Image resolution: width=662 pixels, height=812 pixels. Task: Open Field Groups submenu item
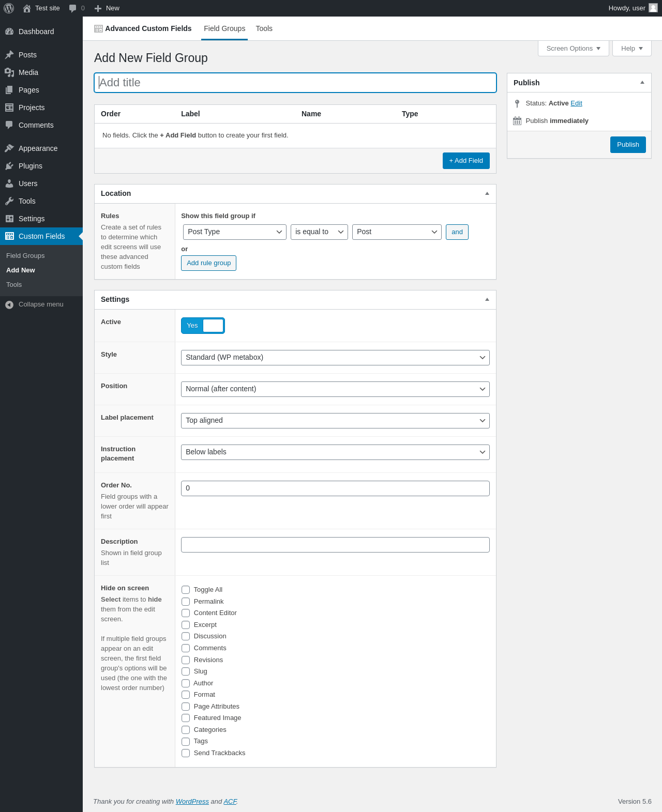(25, 256)
